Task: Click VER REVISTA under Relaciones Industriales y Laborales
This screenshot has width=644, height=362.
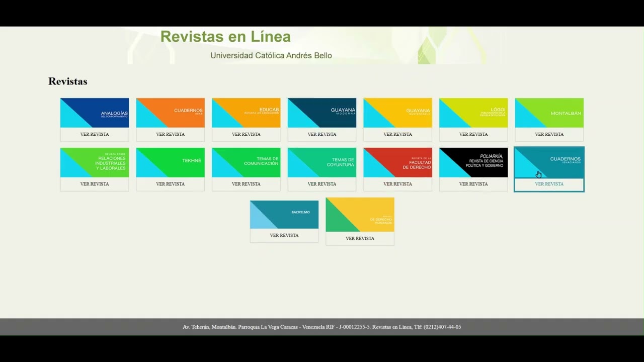Action: 95,184
